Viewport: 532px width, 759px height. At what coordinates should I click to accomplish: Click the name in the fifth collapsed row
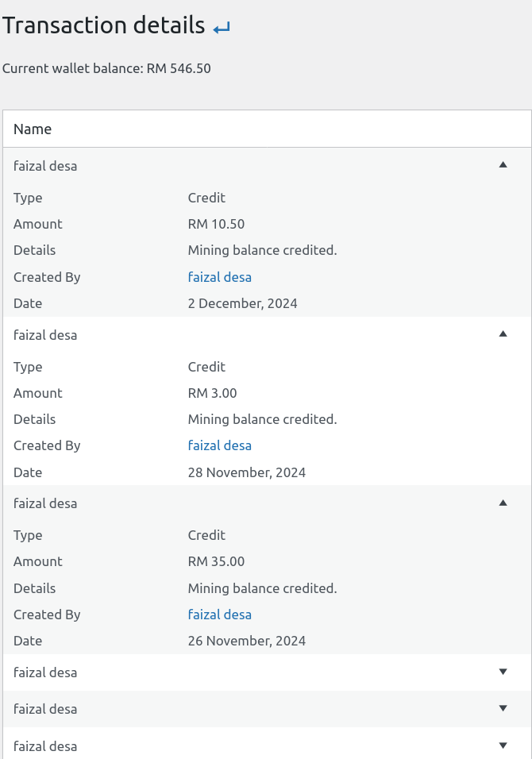pos(45,709)
